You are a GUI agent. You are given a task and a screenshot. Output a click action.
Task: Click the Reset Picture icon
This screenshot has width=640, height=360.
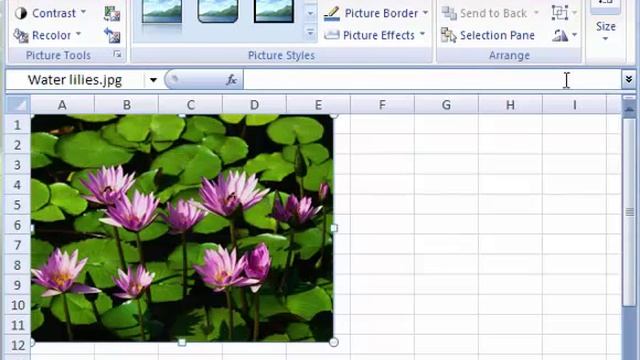tap(111, 35)
